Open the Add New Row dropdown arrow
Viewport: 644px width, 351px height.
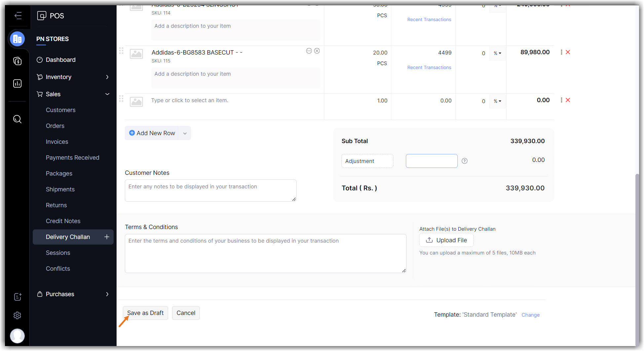[x=185, y=133]
